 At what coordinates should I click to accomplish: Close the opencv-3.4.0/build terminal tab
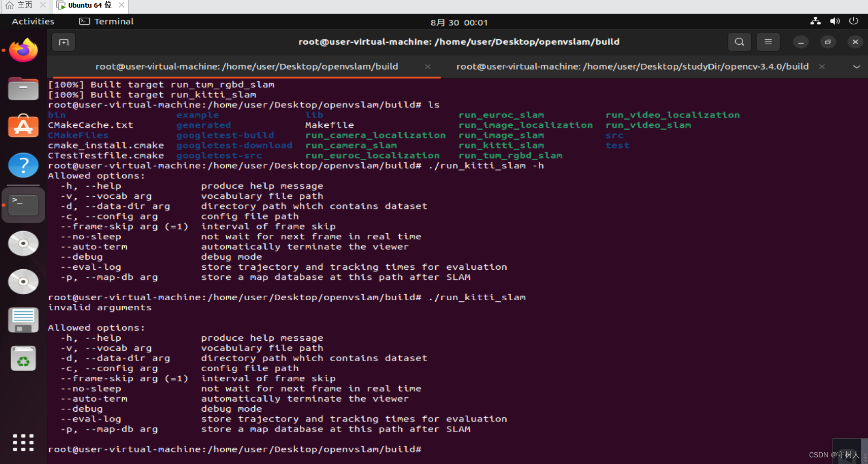pos(822,67)
